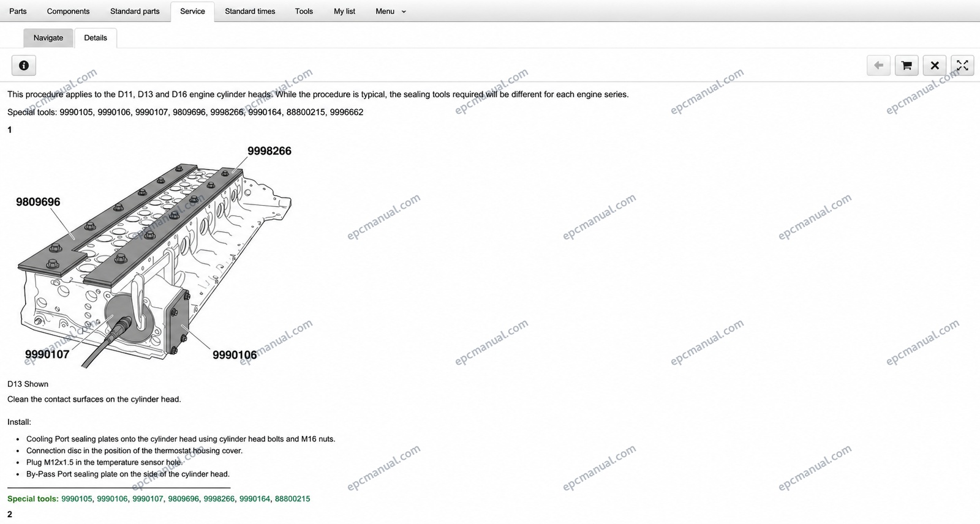Open special tool link 9990105

tap(77, 499)
